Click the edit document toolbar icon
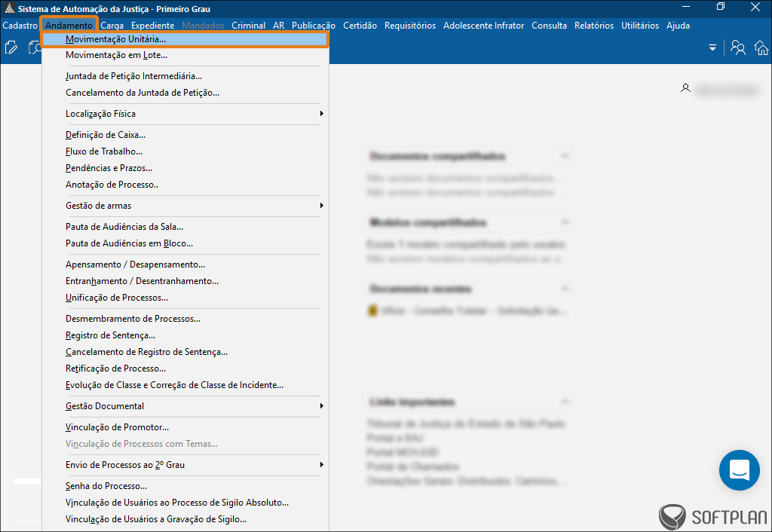The image size is (772, 532). click(11, 47)
